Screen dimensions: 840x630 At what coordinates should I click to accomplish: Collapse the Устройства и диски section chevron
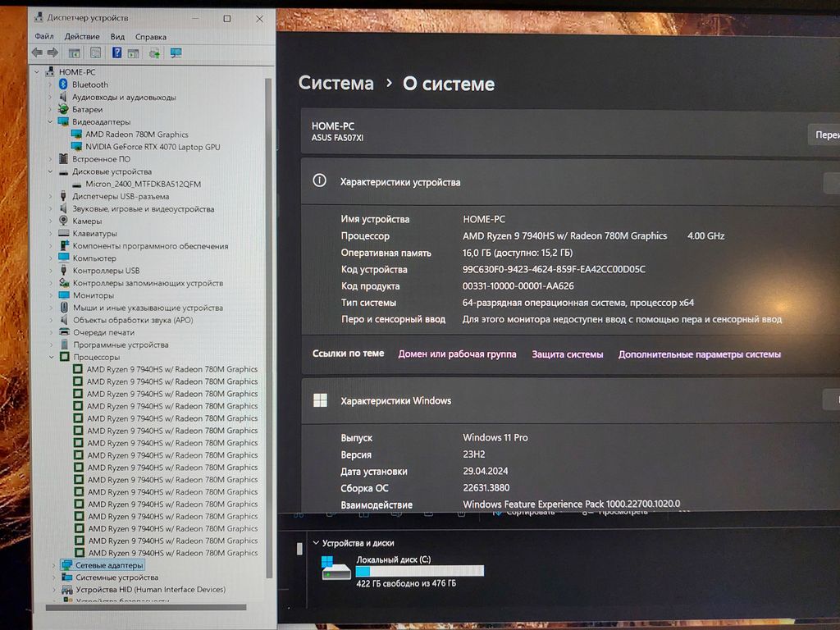click(315, 543)
